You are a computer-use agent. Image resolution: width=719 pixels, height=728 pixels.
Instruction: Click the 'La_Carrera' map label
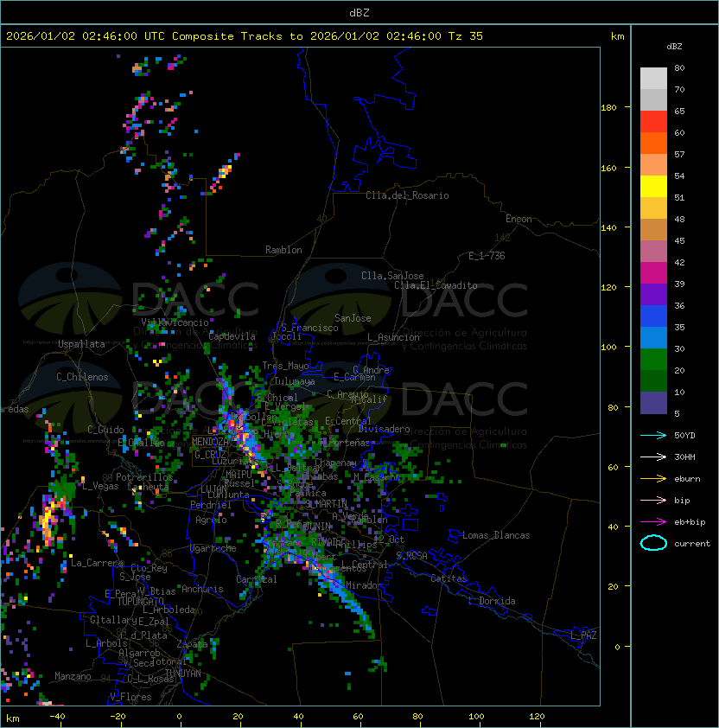point(97,563)
